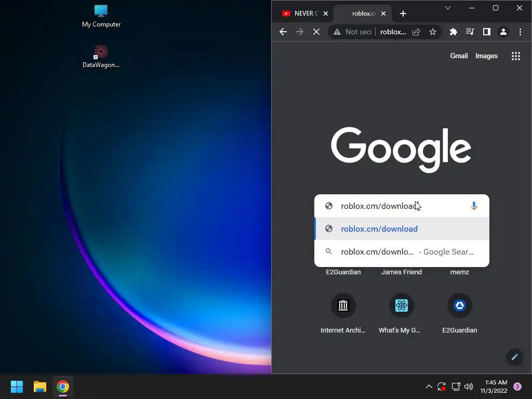
Task: Share this page icon
Action: pyautogui.click(x=416, y=32)
